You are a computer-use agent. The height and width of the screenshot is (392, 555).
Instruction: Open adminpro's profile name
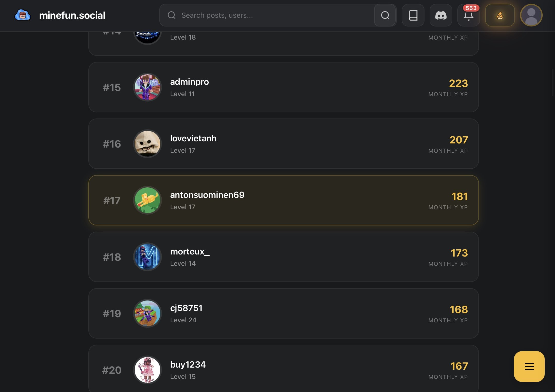[x=189, y=82]
